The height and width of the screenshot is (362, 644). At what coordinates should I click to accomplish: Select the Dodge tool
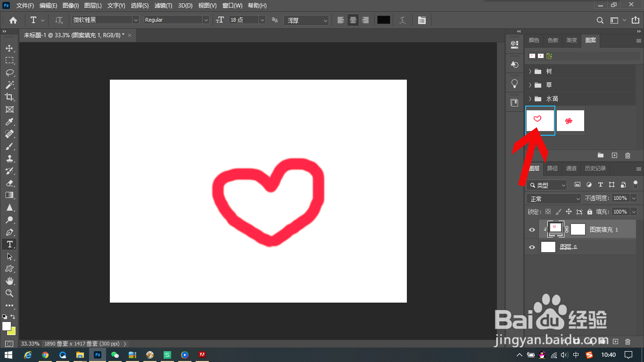[9, 220]
